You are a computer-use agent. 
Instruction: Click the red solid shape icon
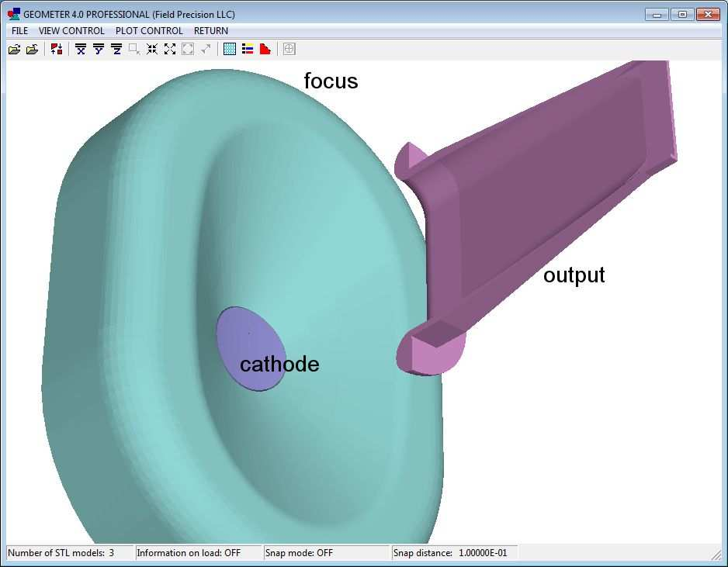tap(265, 49)
